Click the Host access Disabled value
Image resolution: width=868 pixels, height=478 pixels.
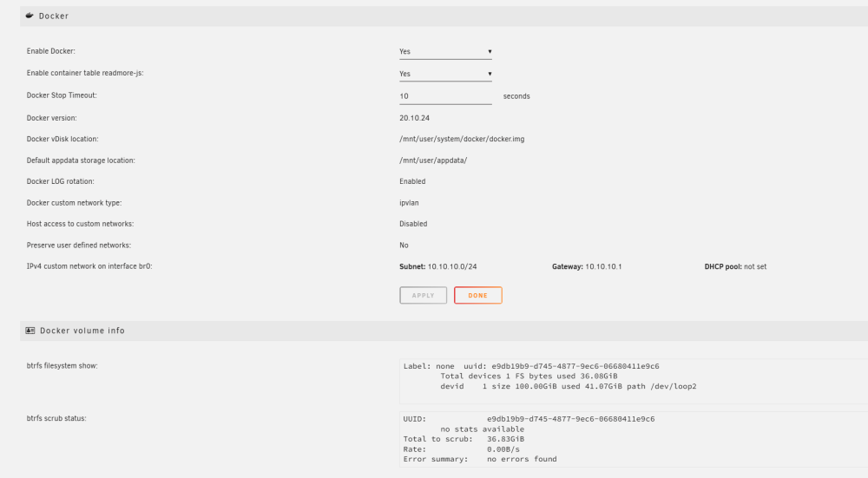tap(413, 224)
